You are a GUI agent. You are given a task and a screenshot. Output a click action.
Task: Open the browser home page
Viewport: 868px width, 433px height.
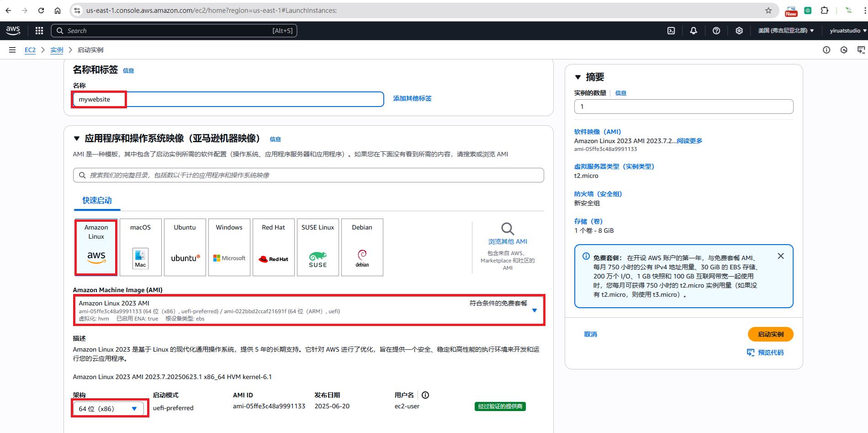[58, 11]
